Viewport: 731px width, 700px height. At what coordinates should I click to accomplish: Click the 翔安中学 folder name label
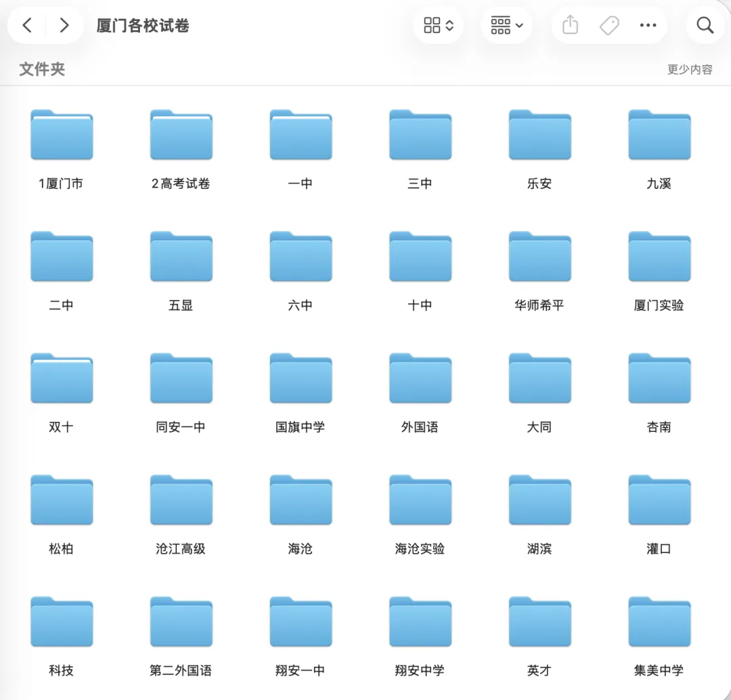(420, 671)
